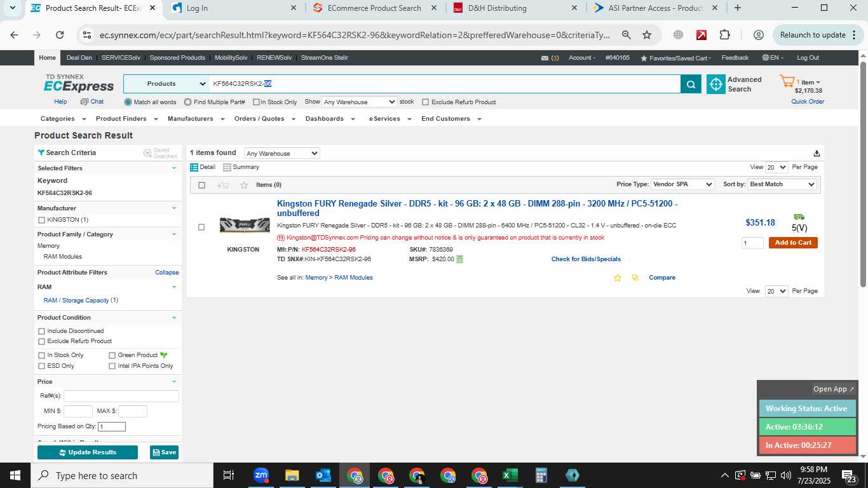The image size is (868, 488).
Task: Click Check for Bids/Specials link
Action: [586, 259]
